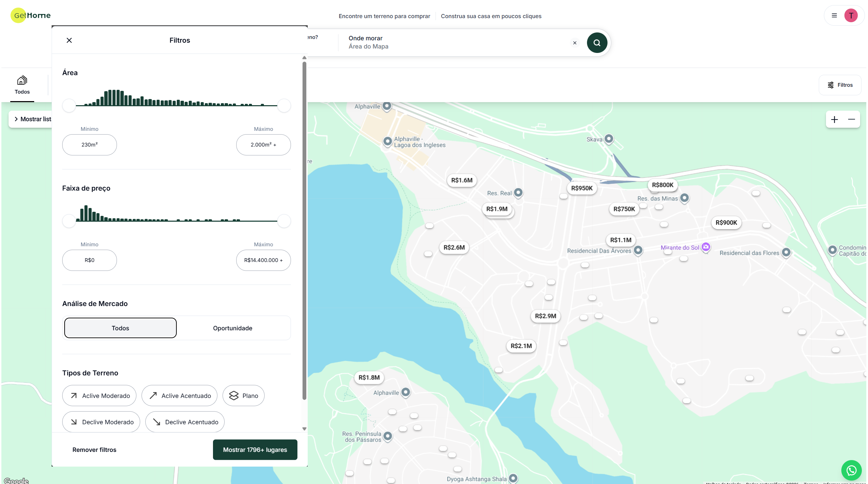This screenshot has width=868, height=484.
Task: Click the Área maximum slider handle
Action: [x=284, y=106]
